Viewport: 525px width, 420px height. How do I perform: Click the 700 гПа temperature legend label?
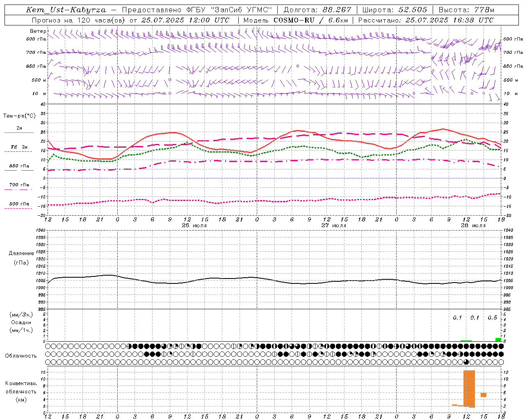19,185
